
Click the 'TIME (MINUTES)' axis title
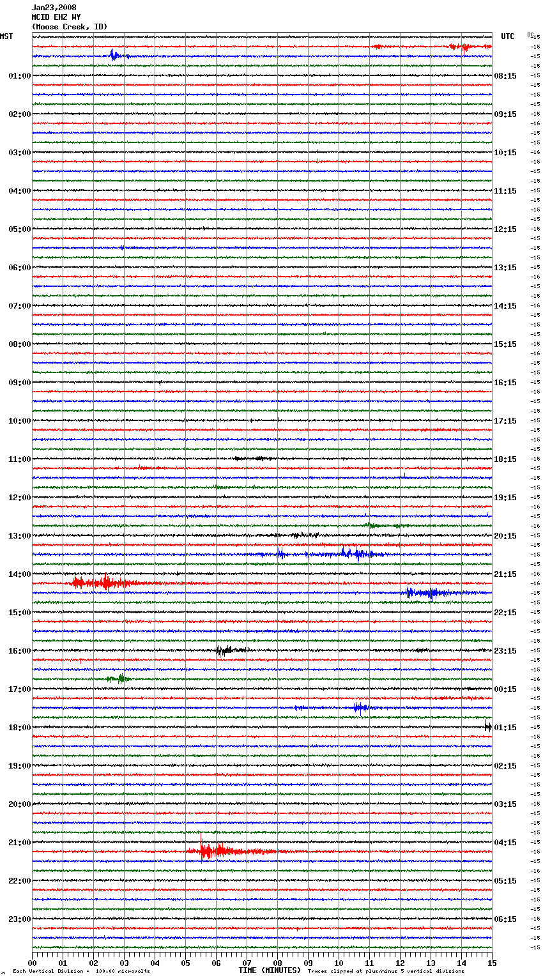tap(270, 970)
